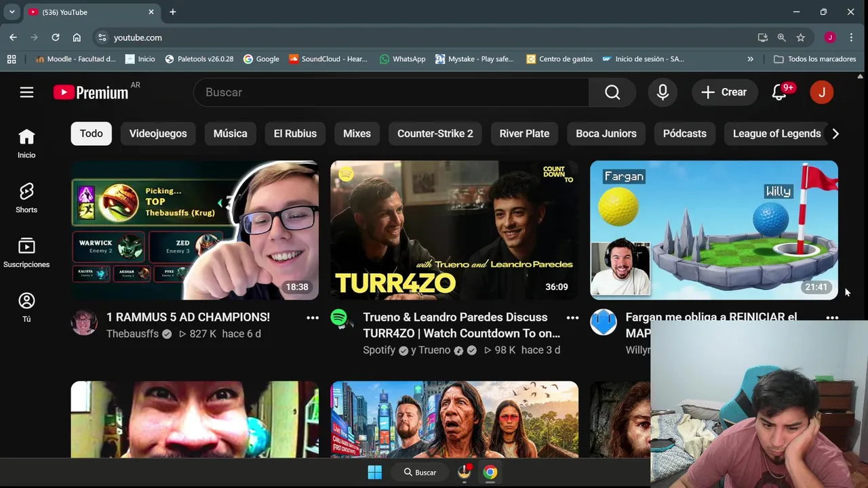
Task: Select the Todo filter chip
Action: coord(91,134)
